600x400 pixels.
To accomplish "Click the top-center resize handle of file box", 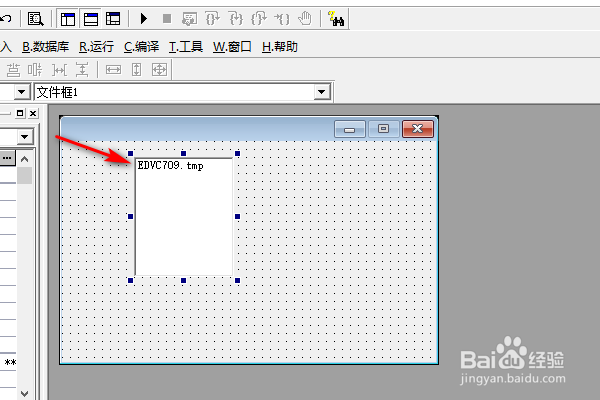I will point(184,153).
